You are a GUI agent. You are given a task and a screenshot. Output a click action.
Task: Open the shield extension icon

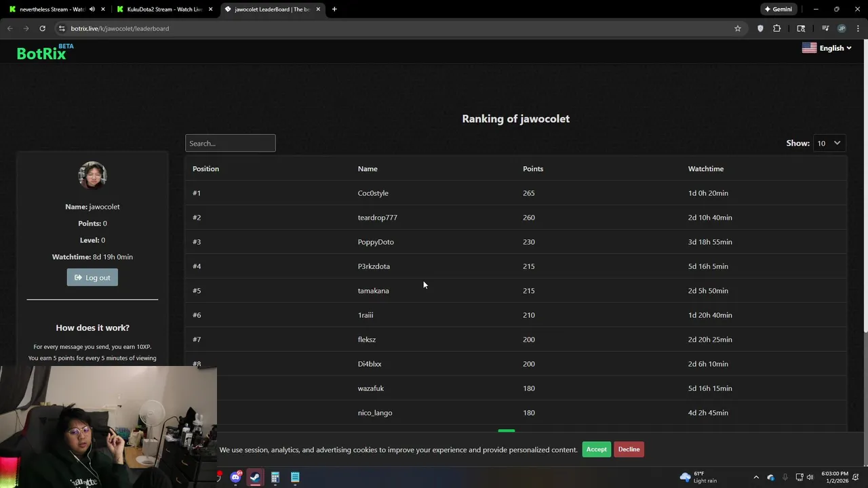(760, 28)
